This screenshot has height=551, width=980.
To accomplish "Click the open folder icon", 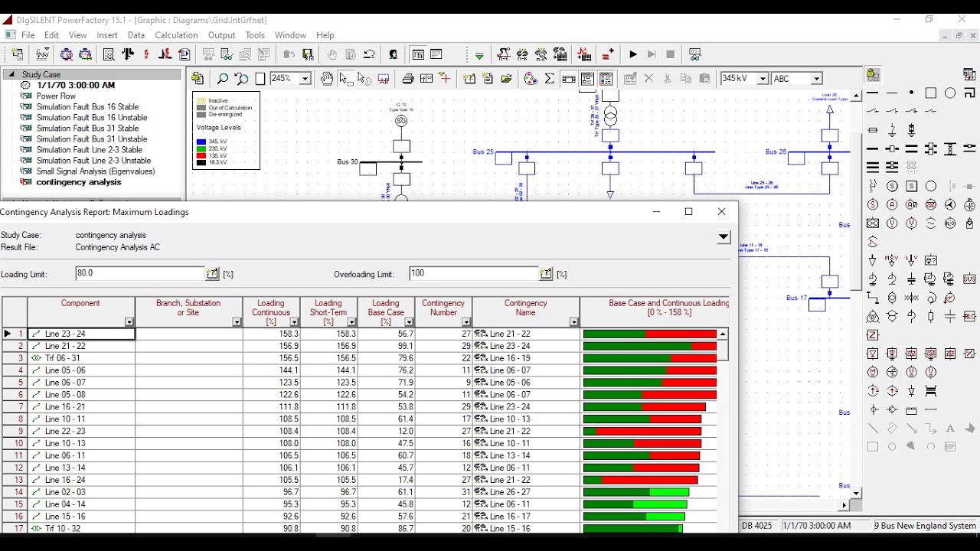I will pos(507,79).
